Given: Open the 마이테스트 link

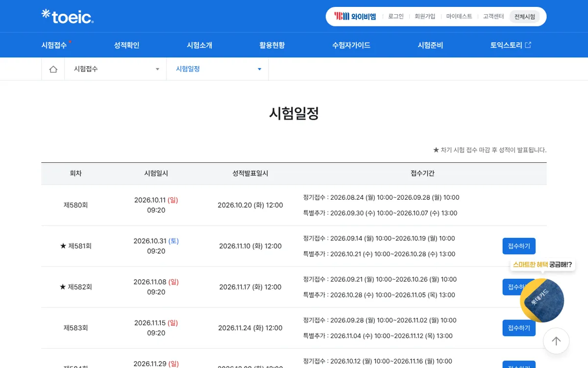Looking at the screenshot, I should pos(459,16).
